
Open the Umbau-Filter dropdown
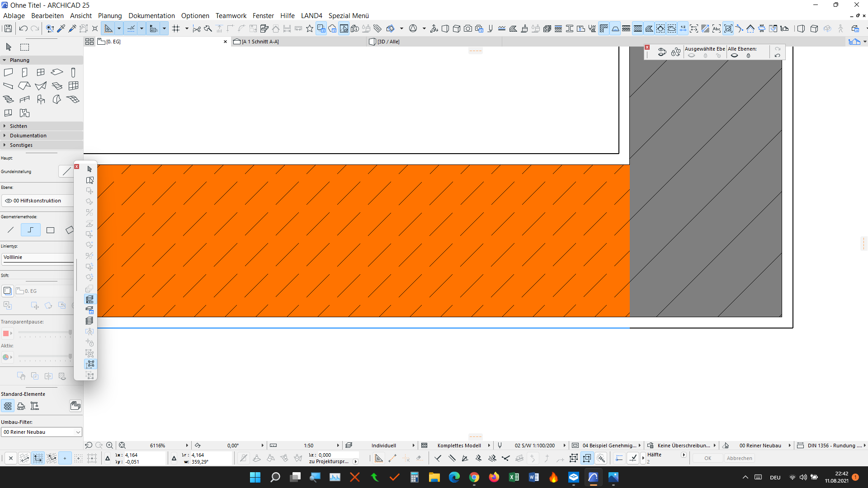(41, 432)
